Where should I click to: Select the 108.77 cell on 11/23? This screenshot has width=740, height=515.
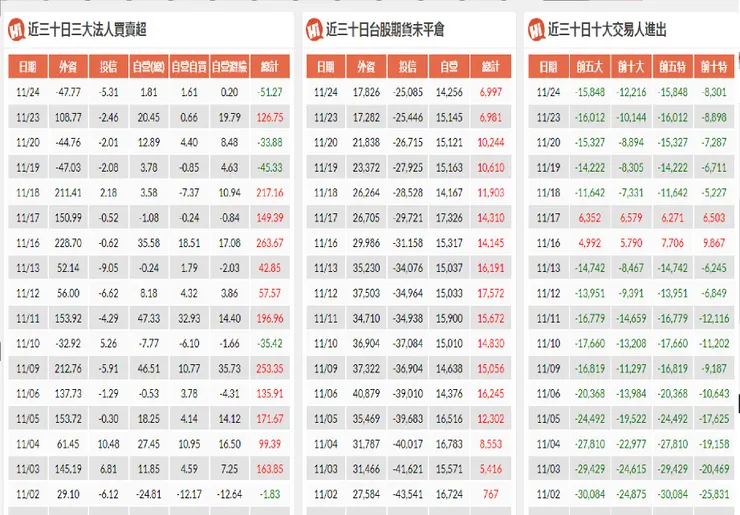pos(68,117)
